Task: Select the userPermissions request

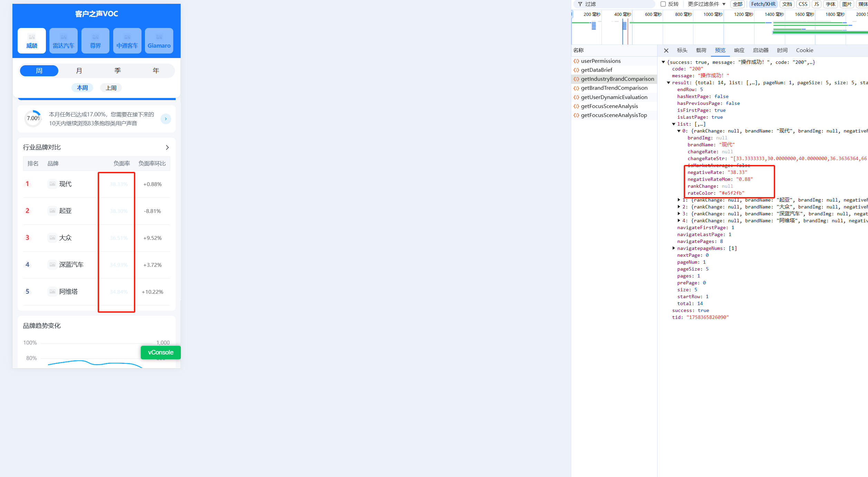Action: click(x=614, y=61)
